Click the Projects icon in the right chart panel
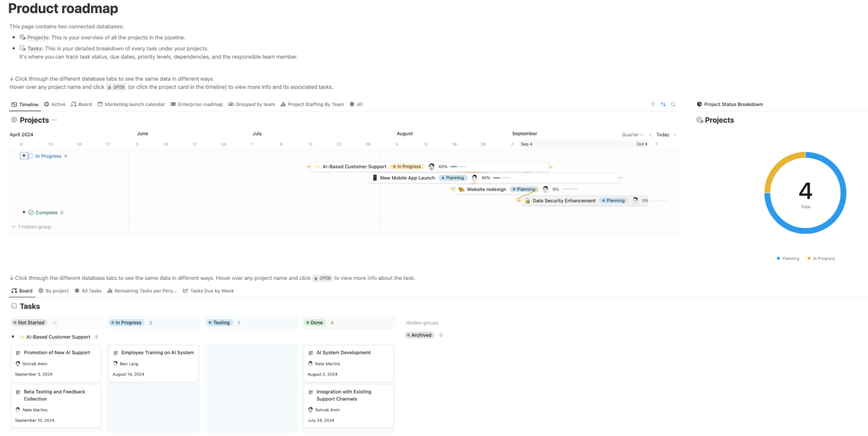Screen dimensions: 868x436 [x=699, y=120]
